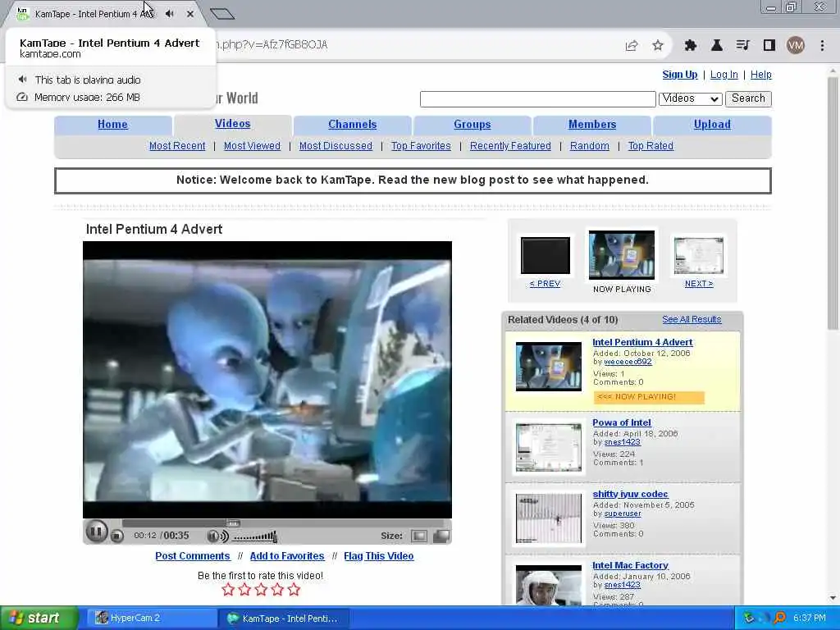Visit uploader wececec692 profile

[x=628, y=362]
